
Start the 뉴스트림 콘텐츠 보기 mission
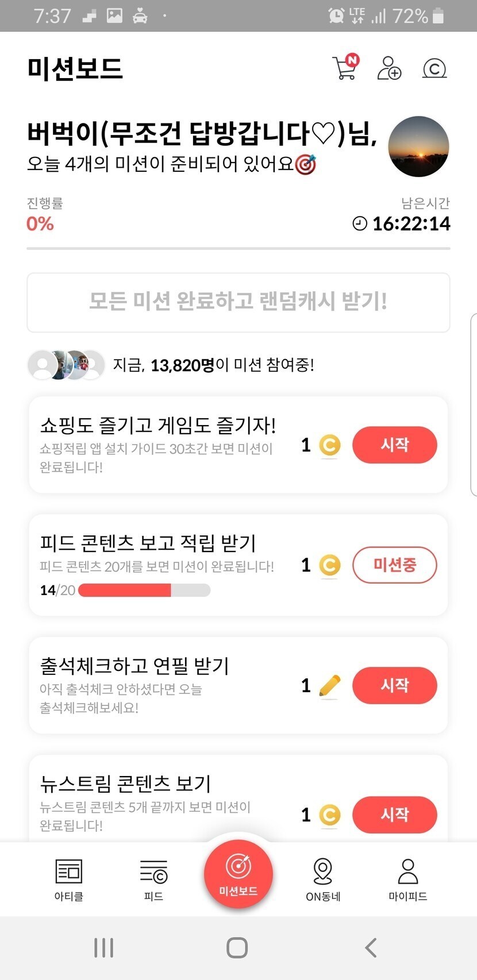(394, 814)
